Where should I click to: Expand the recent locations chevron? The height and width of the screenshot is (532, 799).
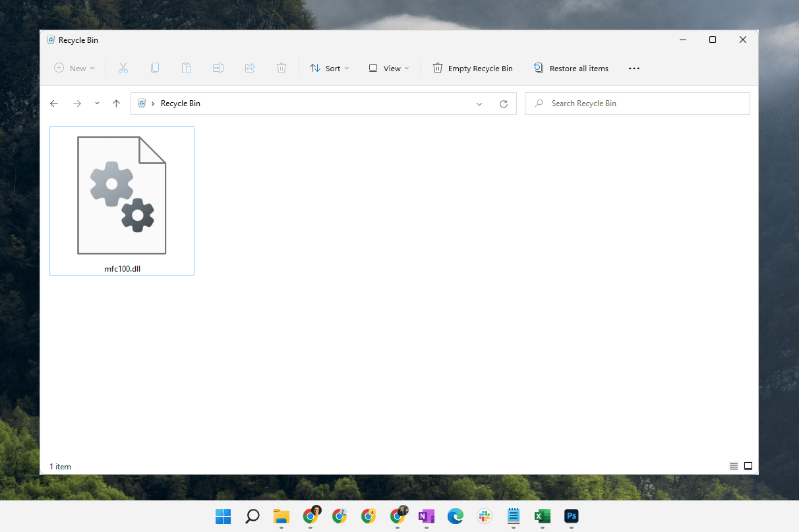pos(97,103)
